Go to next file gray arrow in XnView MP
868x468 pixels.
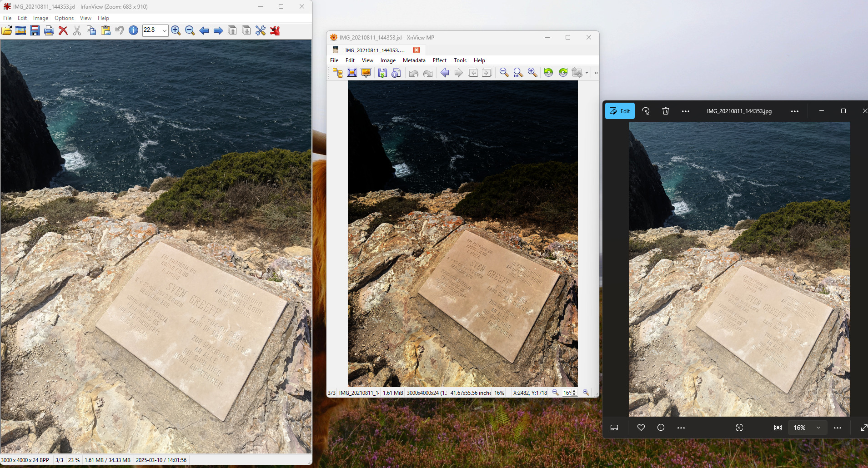[459, 73]
